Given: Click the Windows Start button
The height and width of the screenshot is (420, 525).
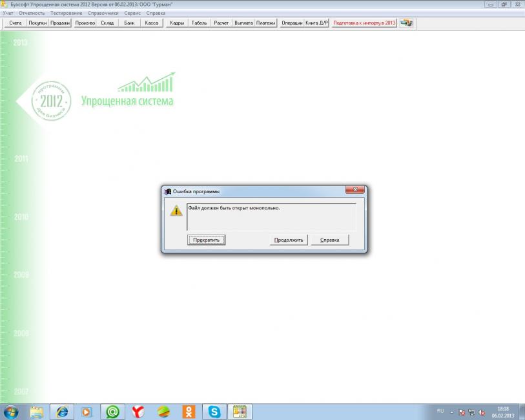Looking at the screenshot, I should [11, 412].
